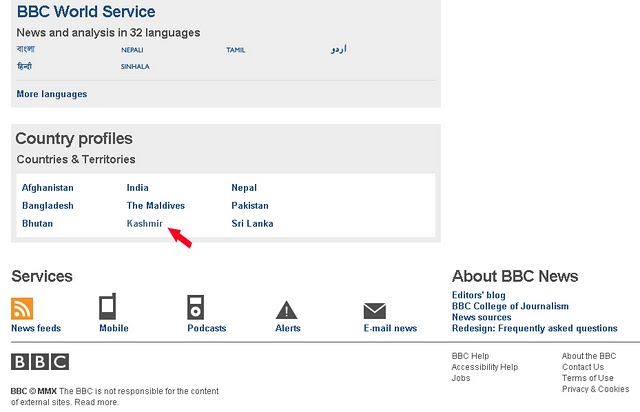
Task: Open the Editors' blog link
Action: (x=479, y=295)
